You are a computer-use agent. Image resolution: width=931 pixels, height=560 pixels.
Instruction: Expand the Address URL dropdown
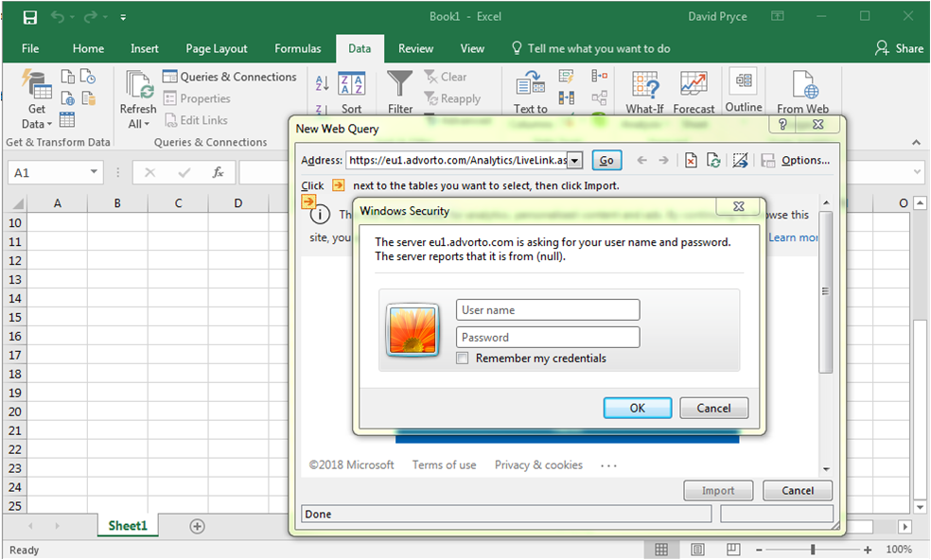[574, 161]
